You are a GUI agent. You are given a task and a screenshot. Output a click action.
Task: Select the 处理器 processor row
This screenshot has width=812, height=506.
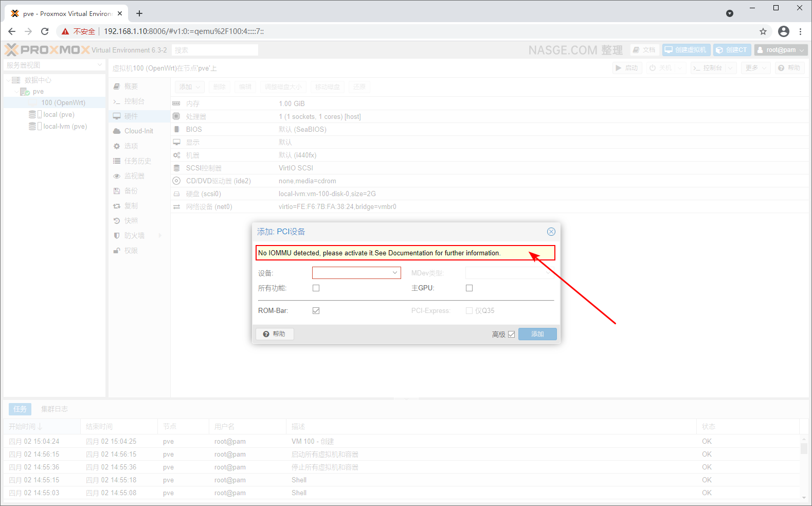click(489, 116)
